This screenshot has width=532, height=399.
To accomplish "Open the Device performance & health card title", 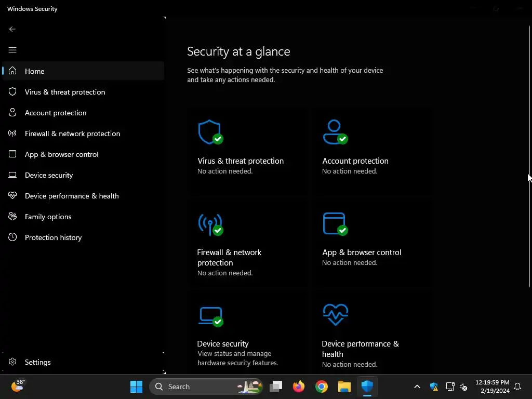I will pos(361,349).
